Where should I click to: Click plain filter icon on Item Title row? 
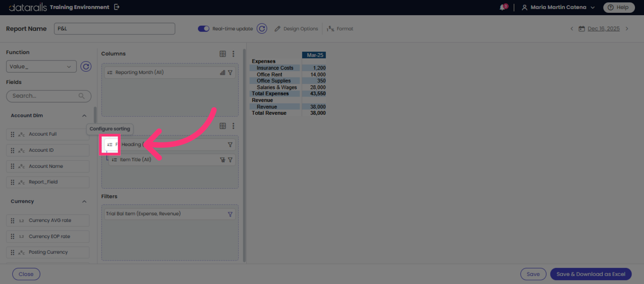[x=230, y=160]
